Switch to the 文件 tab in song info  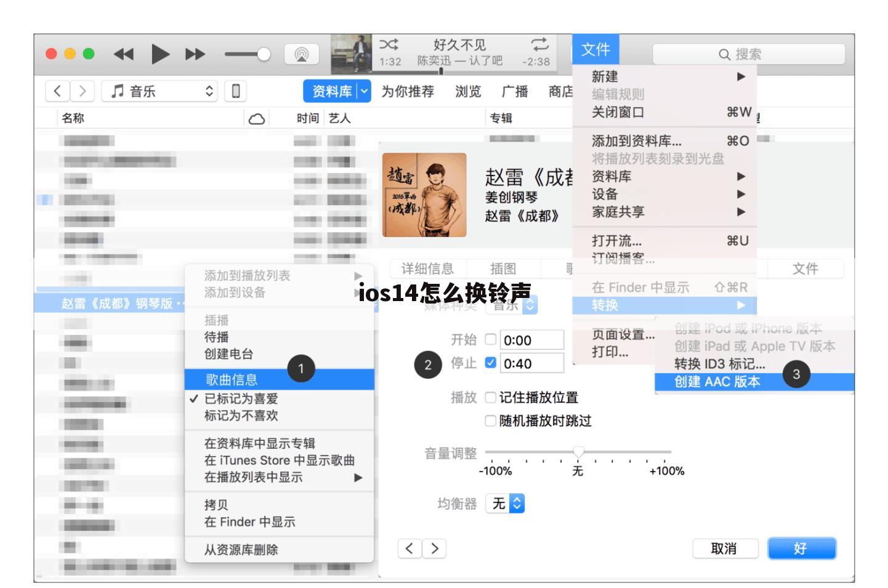tap(805, 268)
